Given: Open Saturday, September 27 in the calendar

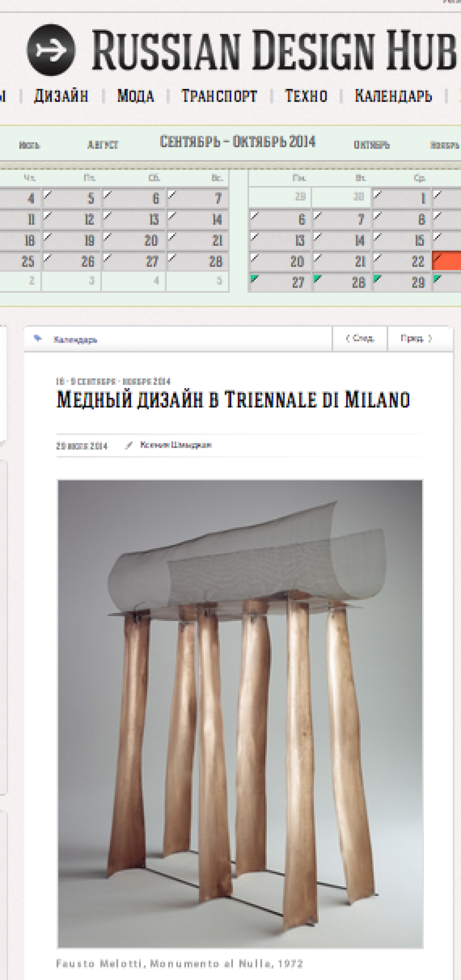Looking at the screenshot, I should coord(134,262).
